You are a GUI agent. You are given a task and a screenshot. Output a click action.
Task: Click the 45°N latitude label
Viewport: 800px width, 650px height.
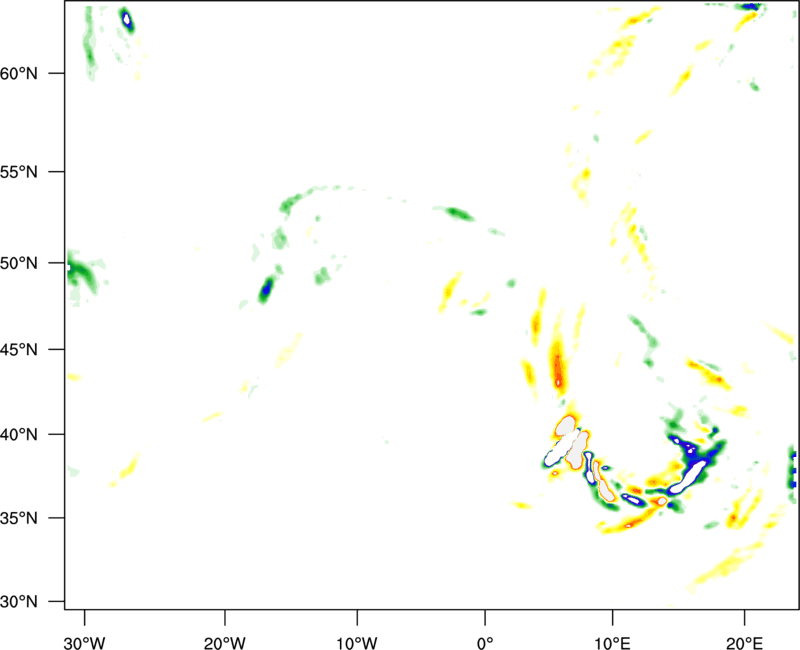(x=19, y=350)
